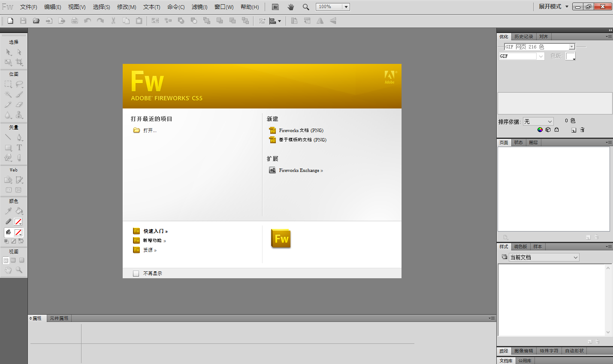Select the Text tool
613x364 pixels.
click(19, 147)
